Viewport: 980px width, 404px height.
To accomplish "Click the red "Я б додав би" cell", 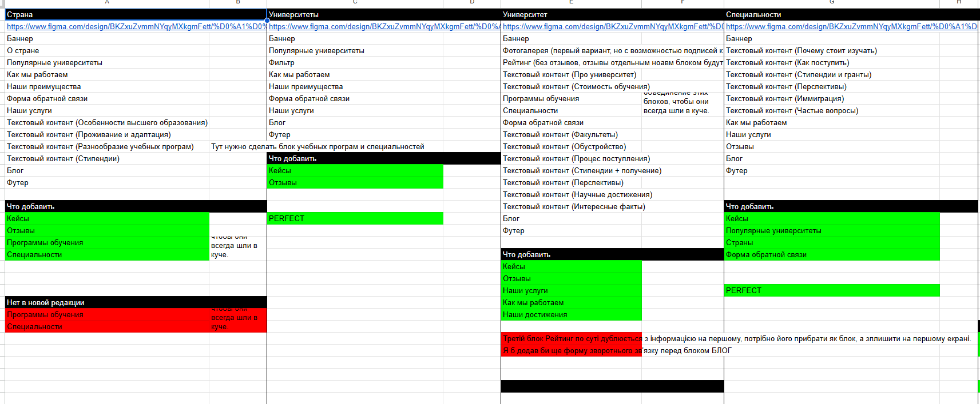I will (x=571, y=351).
